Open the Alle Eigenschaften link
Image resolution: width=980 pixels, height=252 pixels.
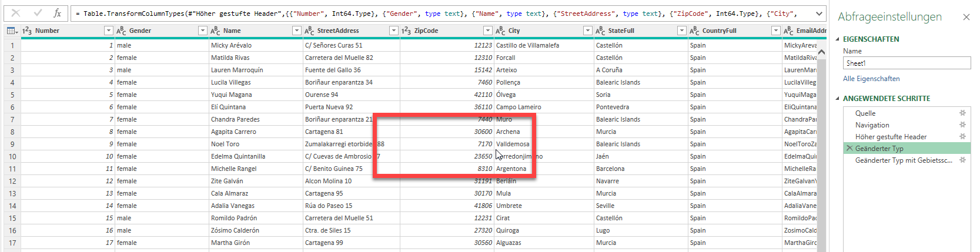(871, 79)
